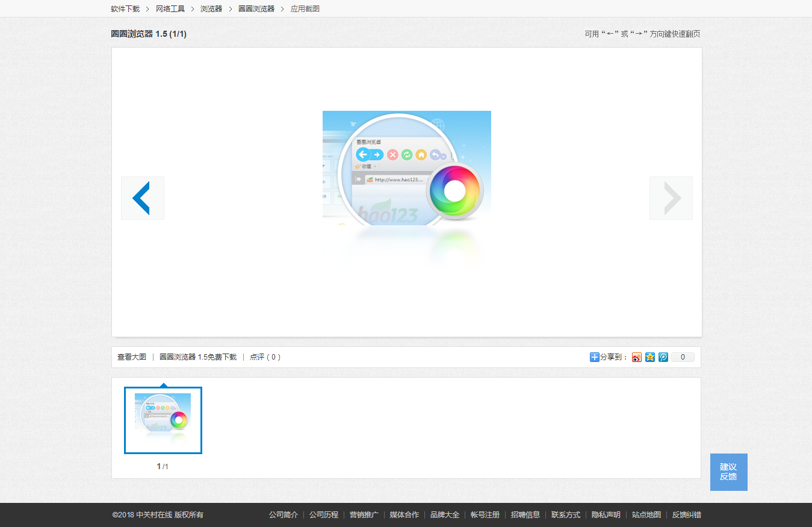Click the 圈圈浏览器 1.5 (1/1) title
This screenshot has width=812, height=527.
(149, 34)
